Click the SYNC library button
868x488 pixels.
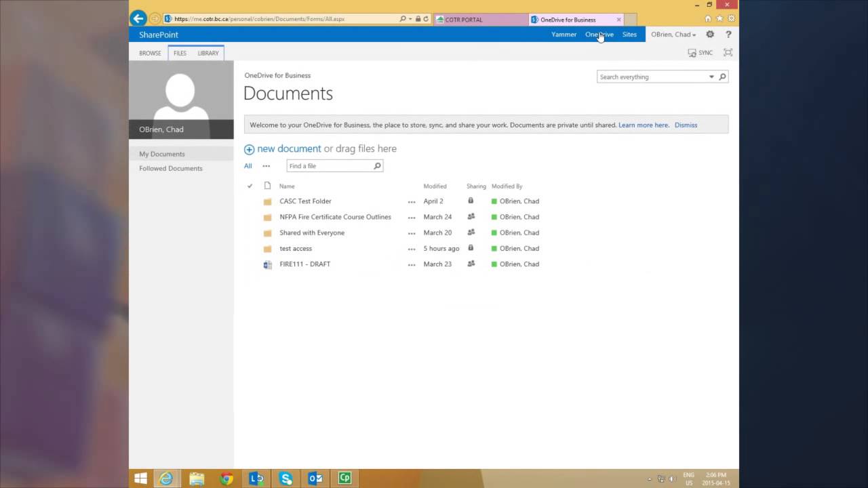[701, 53]
